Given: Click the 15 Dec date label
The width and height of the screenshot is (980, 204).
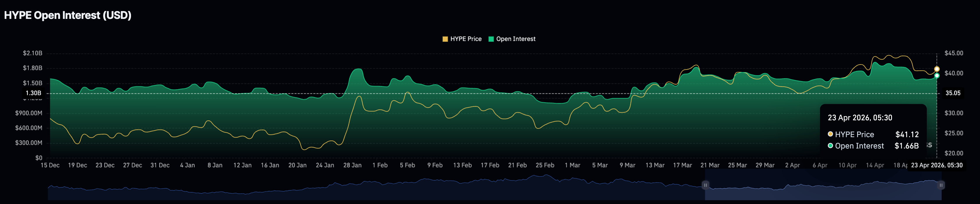Looking at the screenshot, I should point(50,165).
